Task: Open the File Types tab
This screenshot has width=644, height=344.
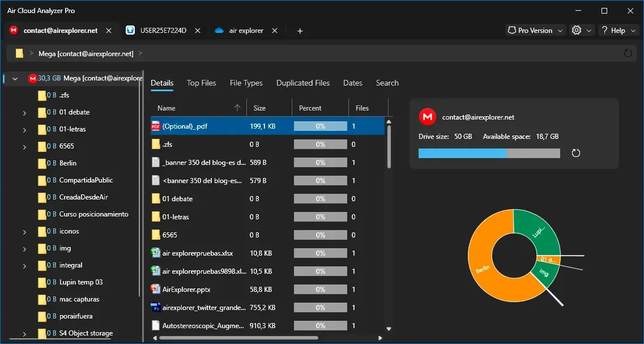Action: pos(246,83)
